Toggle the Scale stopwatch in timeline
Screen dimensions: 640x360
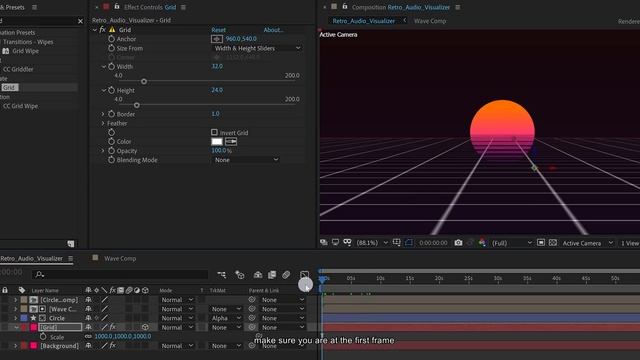click(x=43, y=337)
